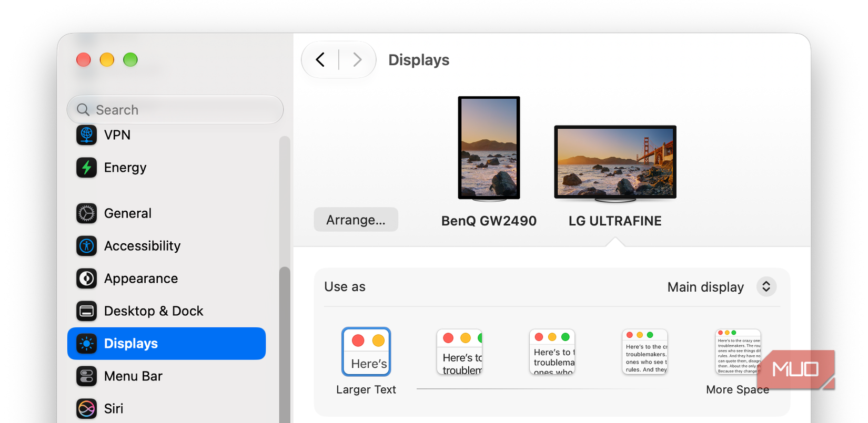
Task: Click the Displays sun icon in sidebar
Action: [87, 344]
